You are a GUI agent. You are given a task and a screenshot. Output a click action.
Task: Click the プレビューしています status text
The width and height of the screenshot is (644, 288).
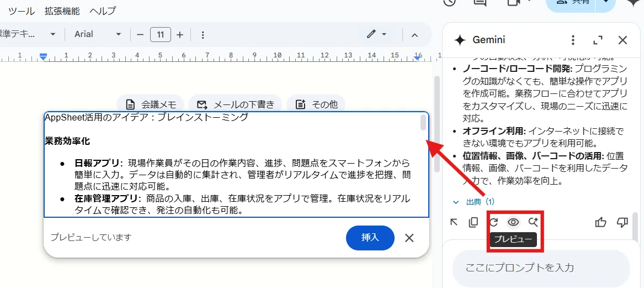click(91, 237)
